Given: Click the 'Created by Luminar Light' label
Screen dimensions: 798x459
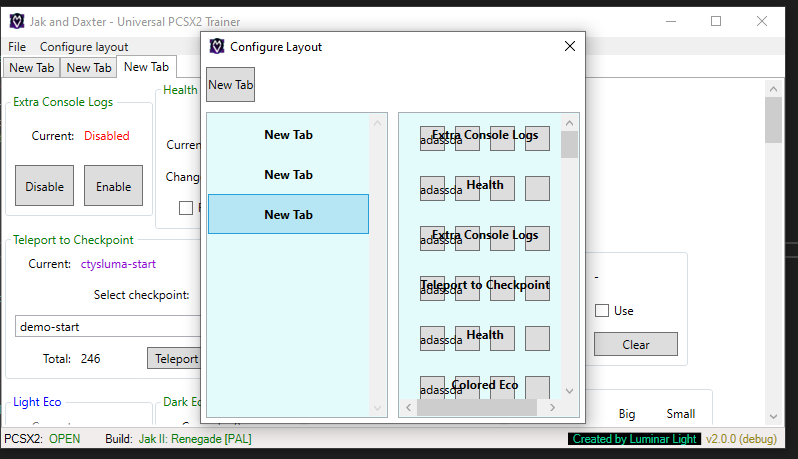Looking at the screenshot, I should [x=634, y=439].
